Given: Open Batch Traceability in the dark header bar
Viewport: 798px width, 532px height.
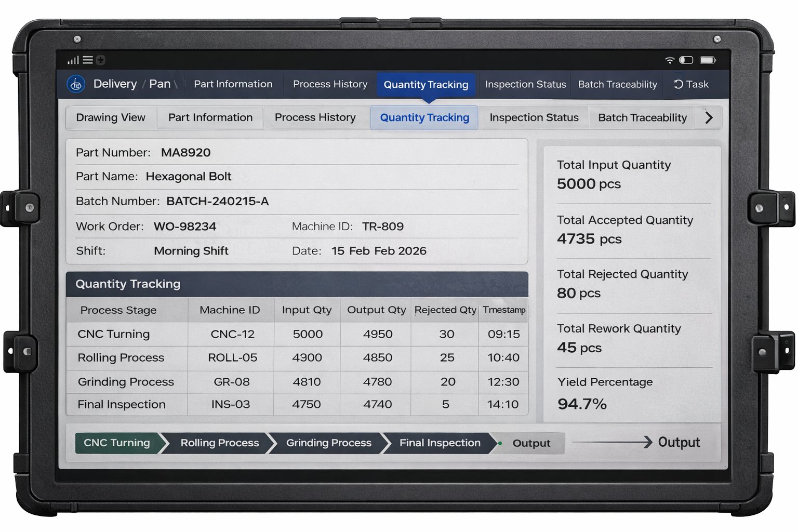Looking at the screenshot, I should (618, 84).
